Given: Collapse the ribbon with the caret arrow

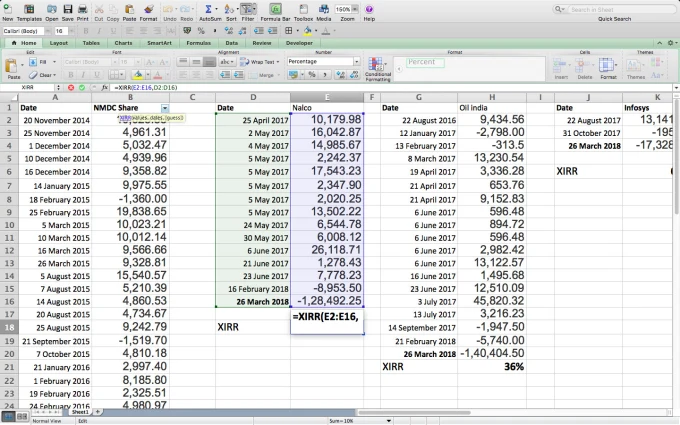Looking at the screenshot, I should click(660, 43).
